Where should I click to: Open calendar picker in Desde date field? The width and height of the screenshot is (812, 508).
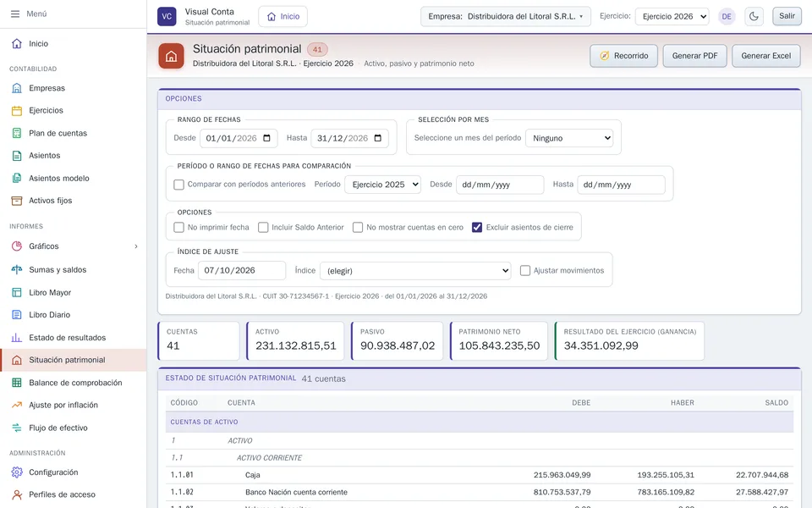tap(266, 138)
